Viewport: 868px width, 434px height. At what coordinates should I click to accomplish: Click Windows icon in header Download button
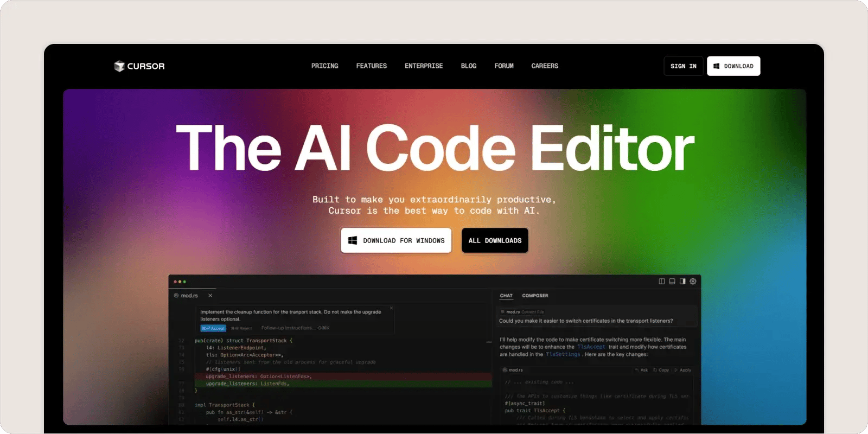click(x=716, y=66)
